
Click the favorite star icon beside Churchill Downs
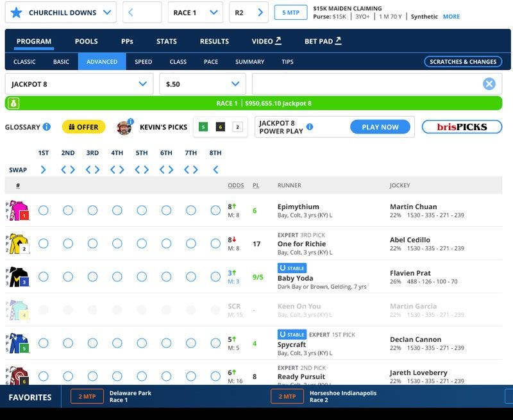pyautogui.click(x=16, y=13)
